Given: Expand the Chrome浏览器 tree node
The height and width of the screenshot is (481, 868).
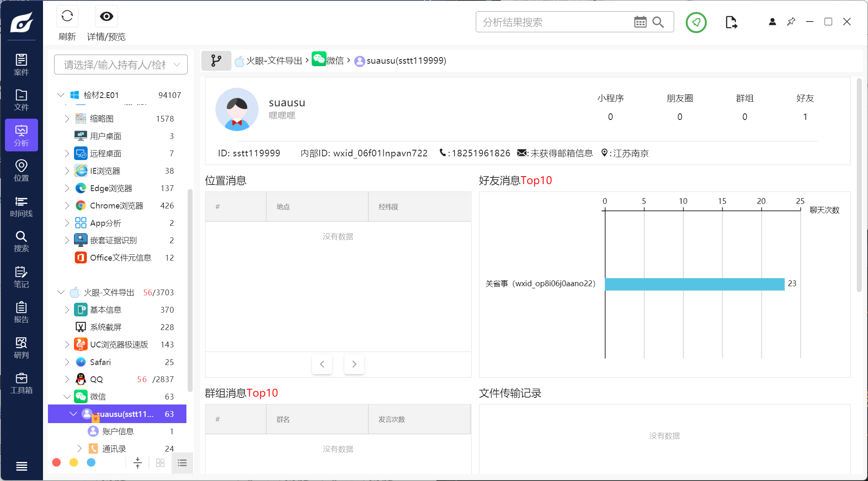Looking at the screenshot, I should (x=67, y=206).
